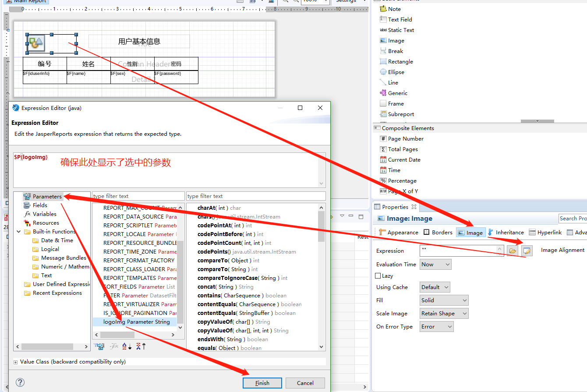
Task: Switch to the Borders tab in Properties
Action: 438,232
